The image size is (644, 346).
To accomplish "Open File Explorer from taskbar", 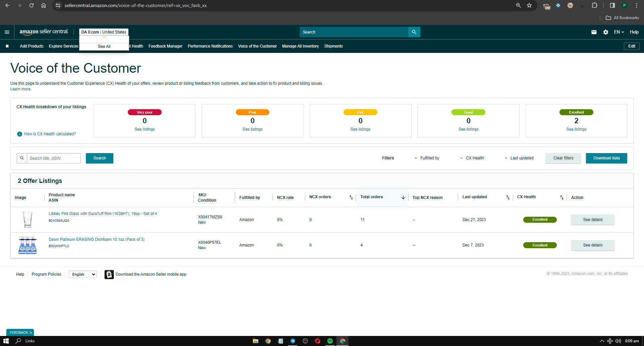I will coord(256,341).
